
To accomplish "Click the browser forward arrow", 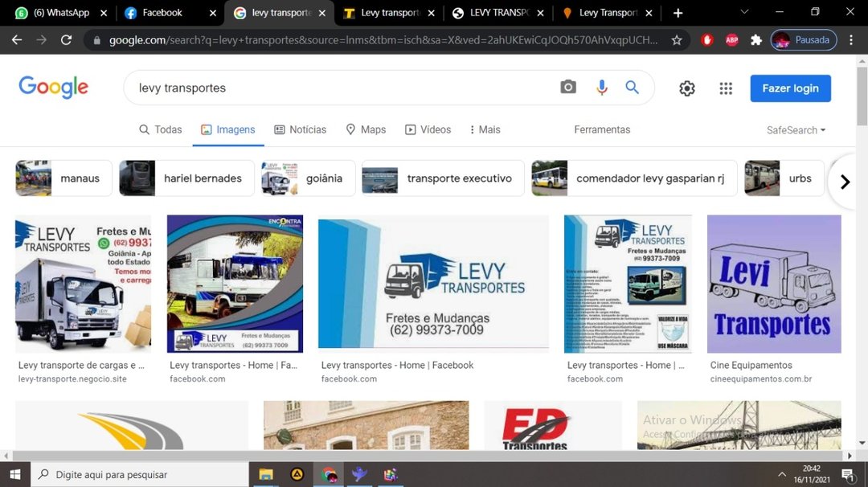I will [x=42, y=40].
